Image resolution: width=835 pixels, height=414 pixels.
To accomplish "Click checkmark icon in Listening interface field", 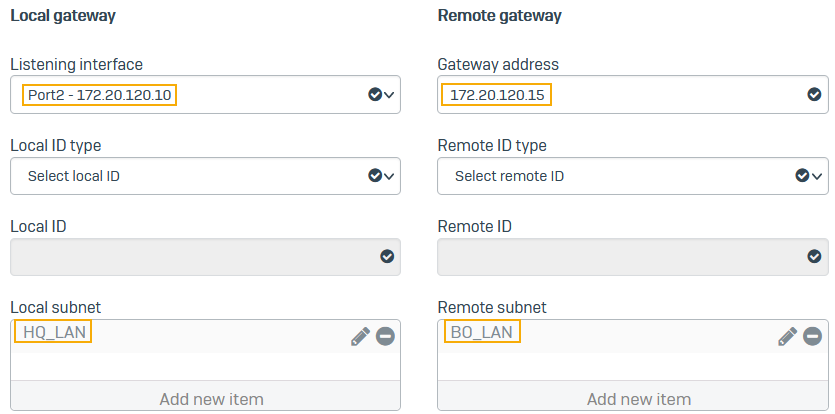I will (x=375, y=95).
